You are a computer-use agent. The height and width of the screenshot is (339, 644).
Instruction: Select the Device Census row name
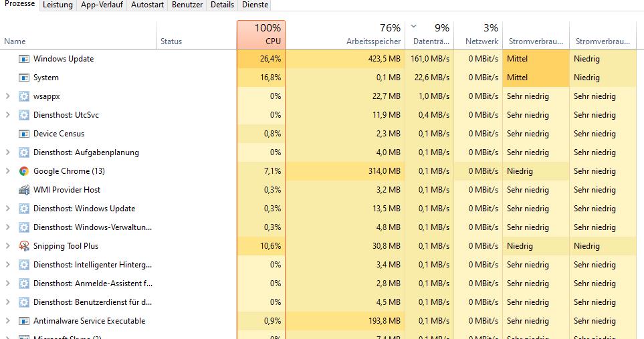tap(59, 134)
